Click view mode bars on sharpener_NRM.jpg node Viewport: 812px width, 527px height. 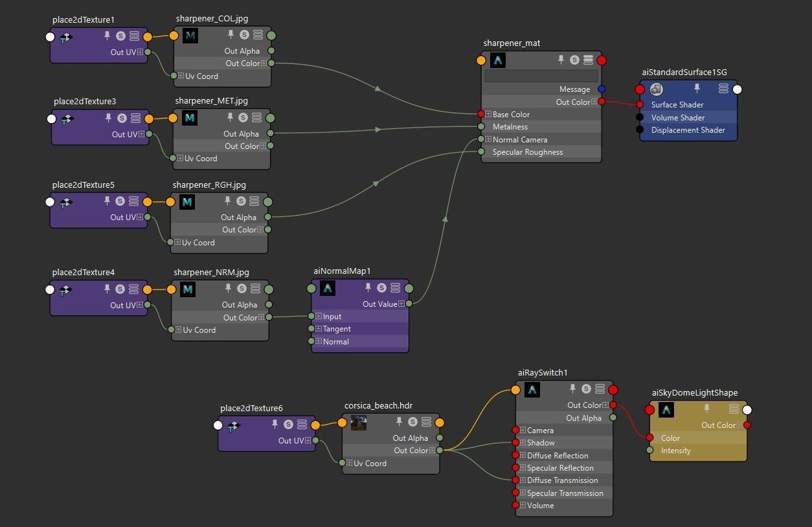coord(256,289)
